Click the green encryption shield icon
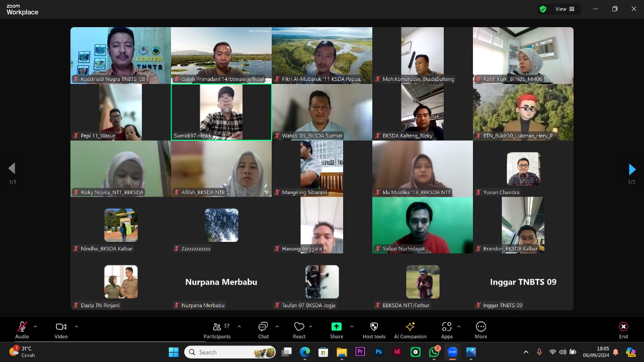Image resolution: width=644 pixels, height=362 pixels. click(x=543, y=9)
